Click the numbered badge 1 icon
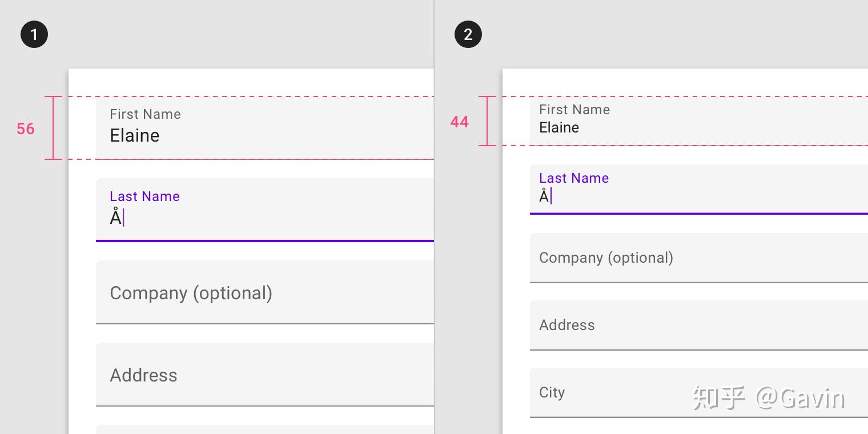This screenshot has width=868, height=434. pyautogui.click(x=34, y=34)
